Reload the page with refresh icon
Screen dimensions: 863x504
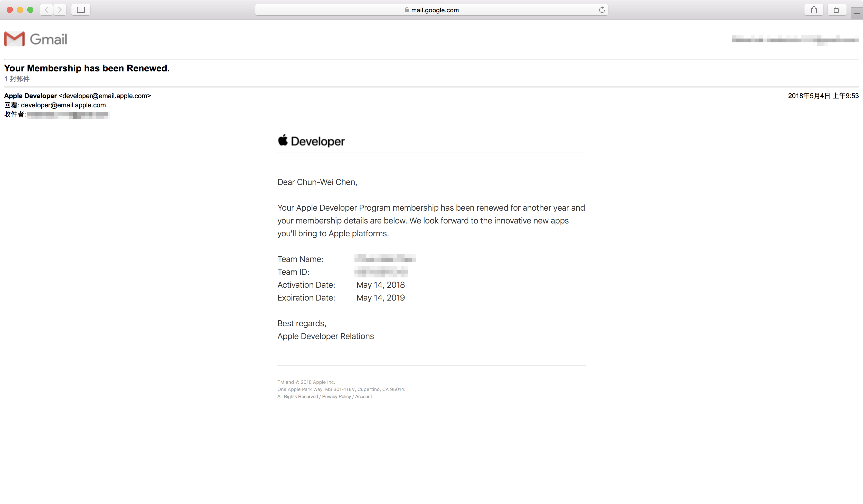602,10
